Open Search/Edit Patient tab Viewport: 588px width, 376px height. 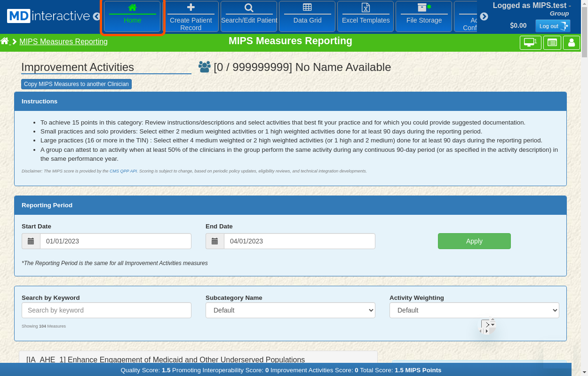point(249,16)
